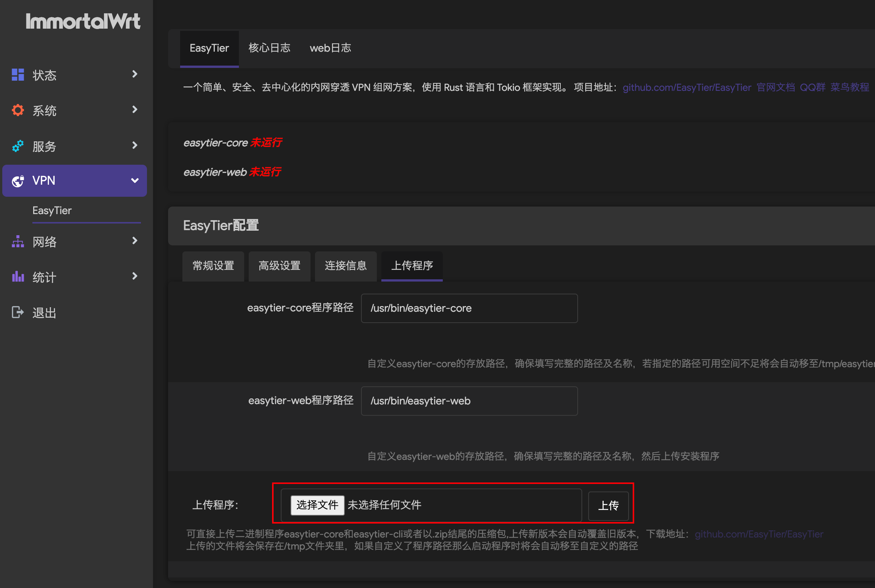The height and width of the screenshot is (588, 875).
Task: Open the 连接信息 tab
Action: (x=346, y=266)
